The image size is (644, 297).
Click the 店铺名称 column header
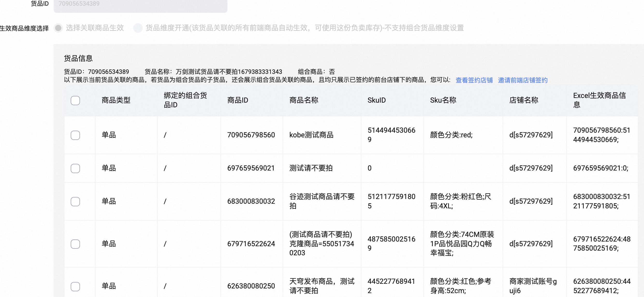click(524, 100)
